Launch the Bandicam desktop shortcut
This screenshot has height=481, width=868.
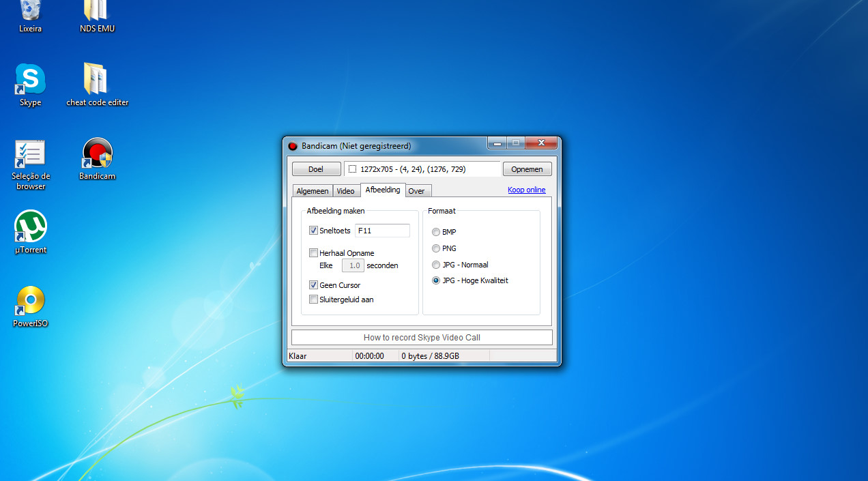(97, 158)
